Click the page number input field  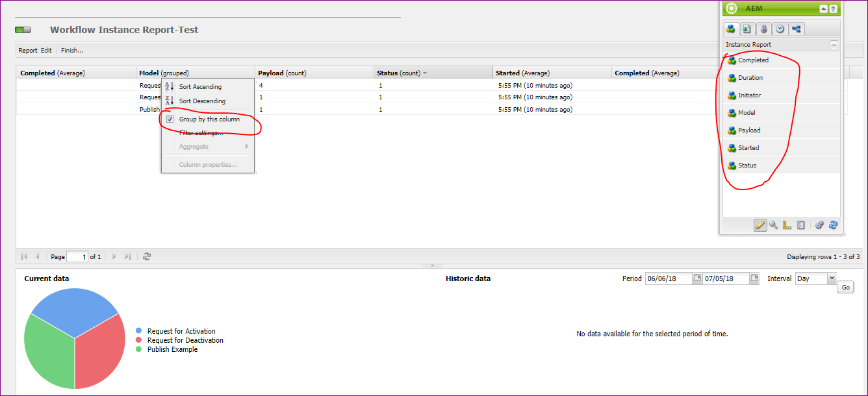point(78,256)
